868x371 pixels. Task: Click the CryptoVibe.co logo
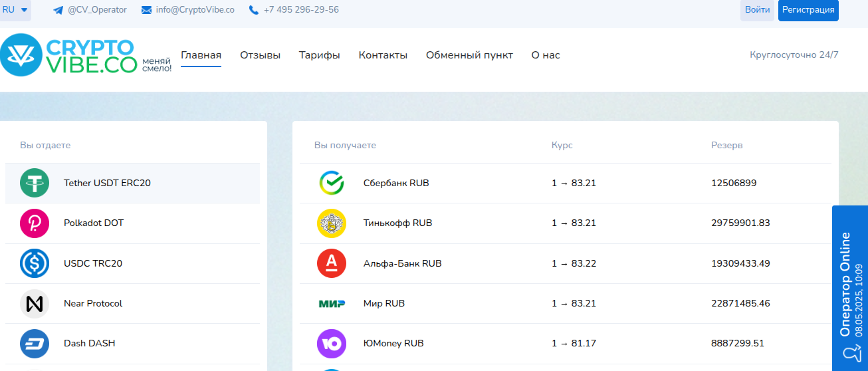tap(68, 55)
